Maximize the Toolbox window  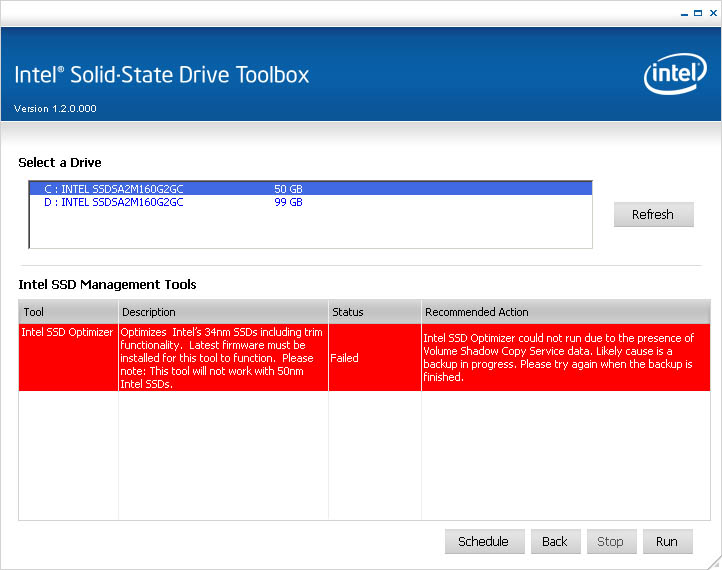(698, 13)
